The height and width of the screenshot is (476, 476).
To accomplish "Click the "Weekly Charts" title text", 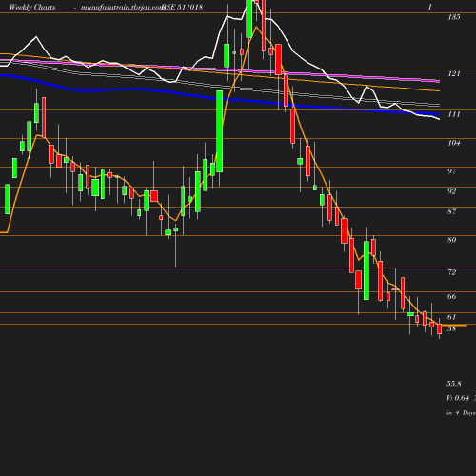I will [x=32, y=7].
